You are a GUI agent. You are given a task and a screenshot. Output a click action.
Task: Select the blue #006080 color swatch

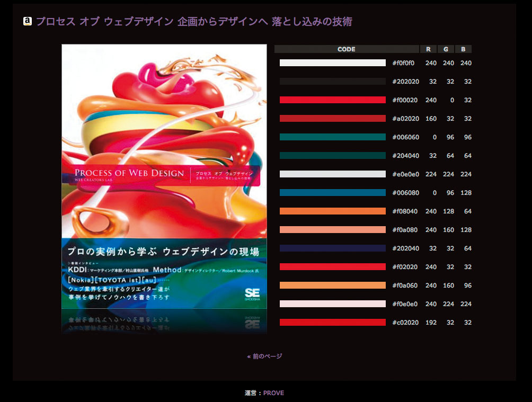click(x=332, y=192)
